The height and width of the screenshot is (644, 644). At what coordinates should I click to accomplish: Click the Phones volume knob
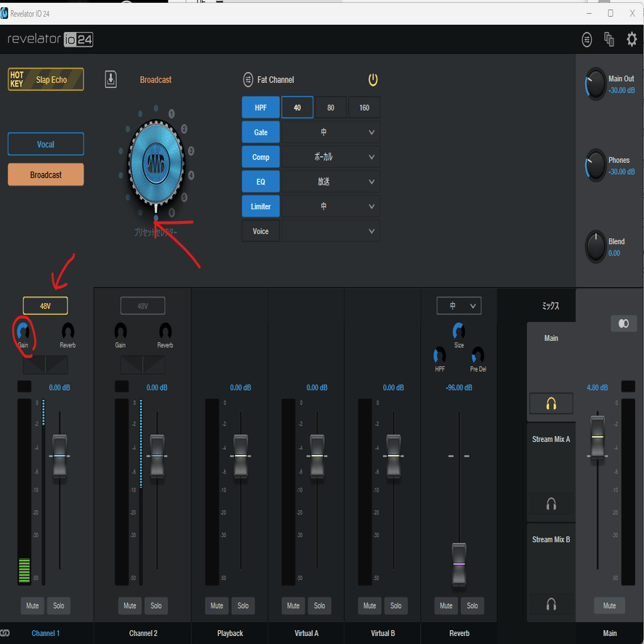(595, 165)
